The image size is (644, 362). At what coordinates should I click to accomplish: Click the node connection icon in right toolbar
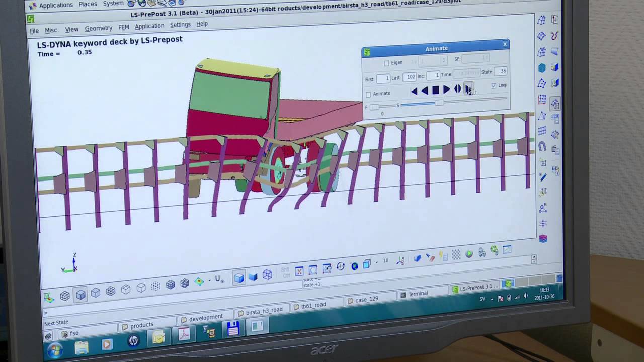[543, 208]
